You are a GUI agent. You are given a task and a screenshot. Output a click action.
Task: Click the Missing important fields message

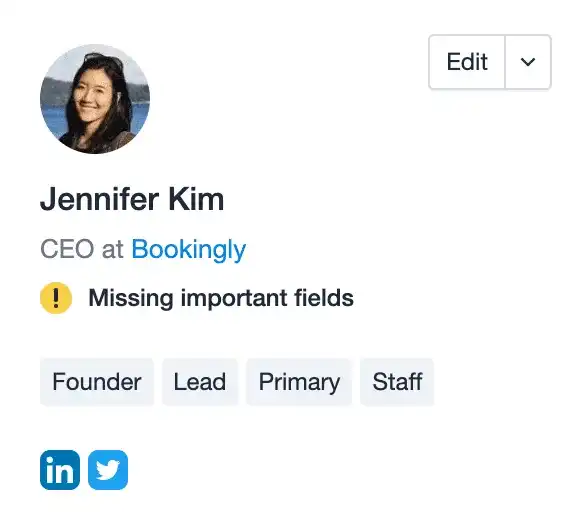click(221, 298)
